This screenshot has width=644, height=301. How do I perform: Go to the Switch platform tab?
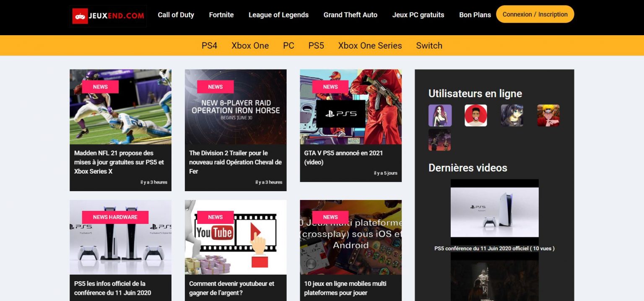pyautogui.click(x=429, y=46)
